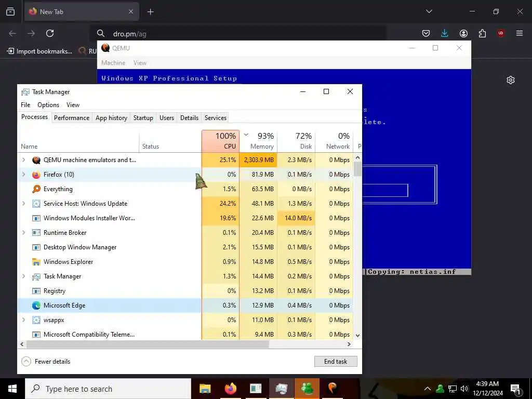Click the Firefox forward arrow
The width and height of the screenshot is (532, 399).
coord(31,33)
